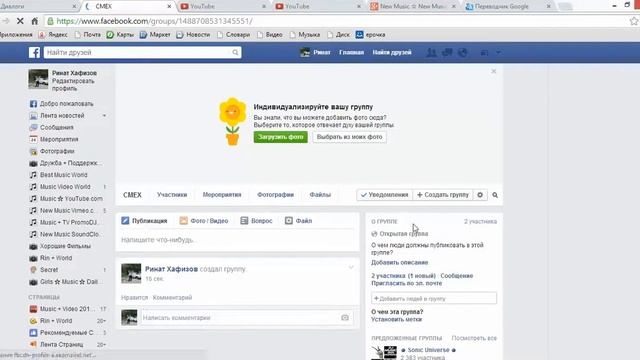The height and width of the screenshot is (360, 640).
Task: Click Установить метки link
Action: click(396, 320)
